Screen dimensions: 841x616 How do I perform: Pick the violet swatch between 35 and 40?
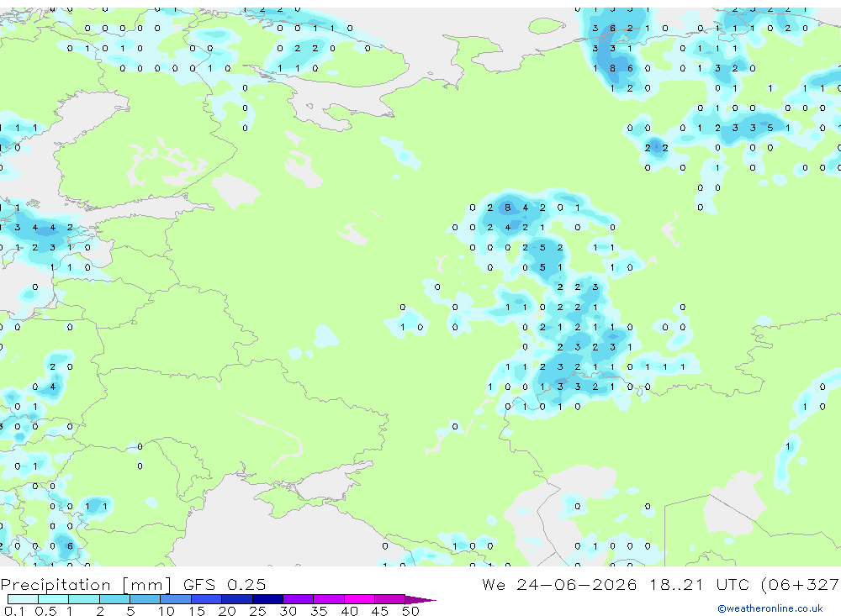click(329, 599)
